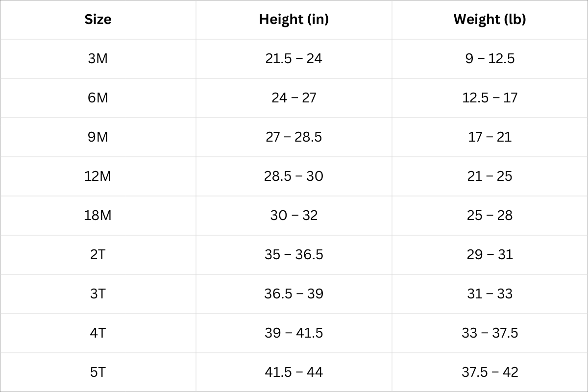Select the 18M size cell
This screenshot has width=588, height=392.
coord(98,216)
